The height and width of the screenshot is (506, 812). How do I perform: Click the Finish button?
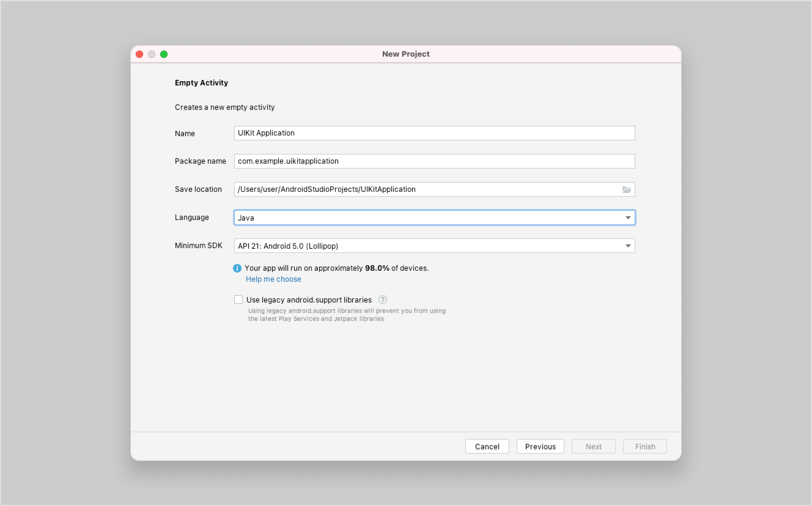(x=645, y=446)
